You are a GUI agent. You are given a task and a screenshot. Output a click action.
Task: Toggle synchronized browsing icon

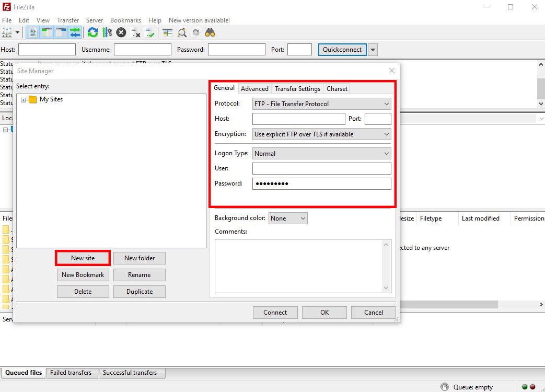[196, 32]
